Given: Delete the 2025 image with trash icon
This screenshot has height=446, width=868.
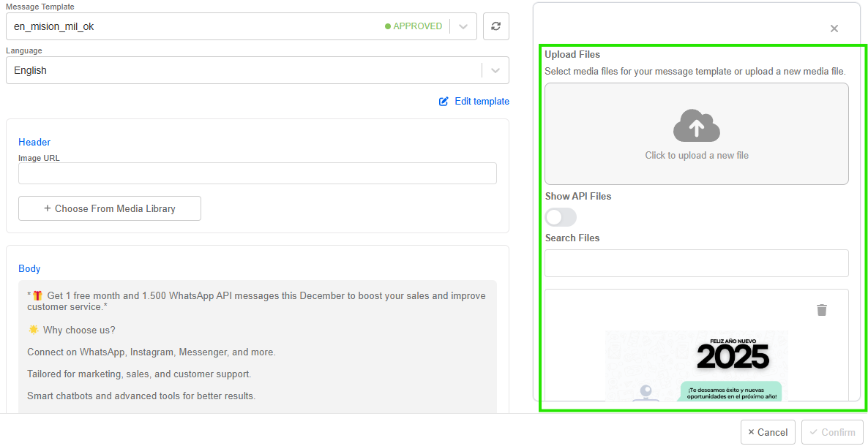Looking at the screenshot, I should click(821, 310).
